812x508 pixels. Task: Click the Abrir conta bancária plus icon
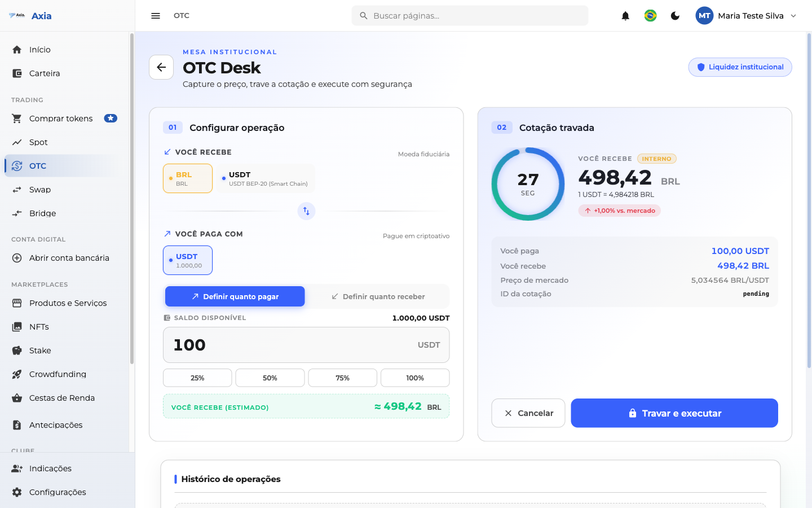coord(17,258)
